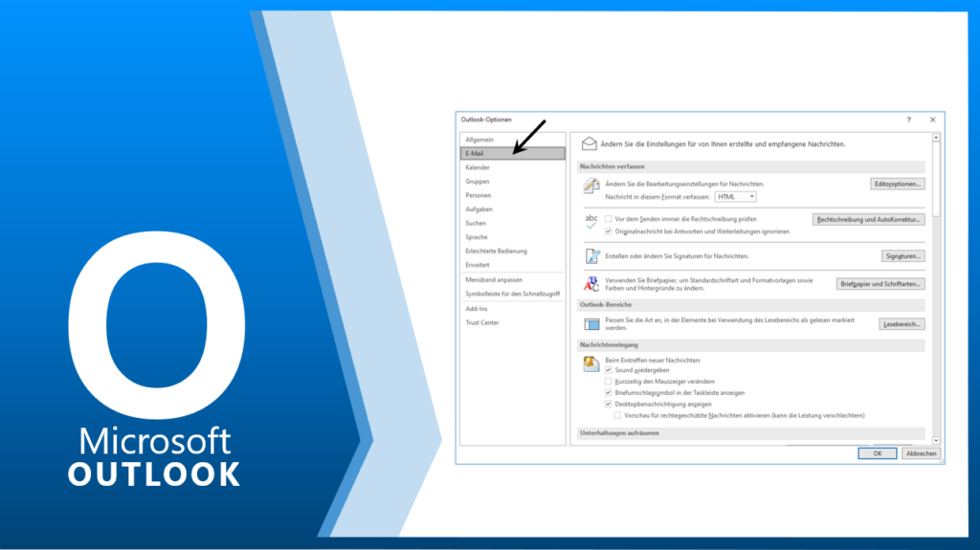
Task: Click the abc spell check icon
Action: click(x=591, y=221)
